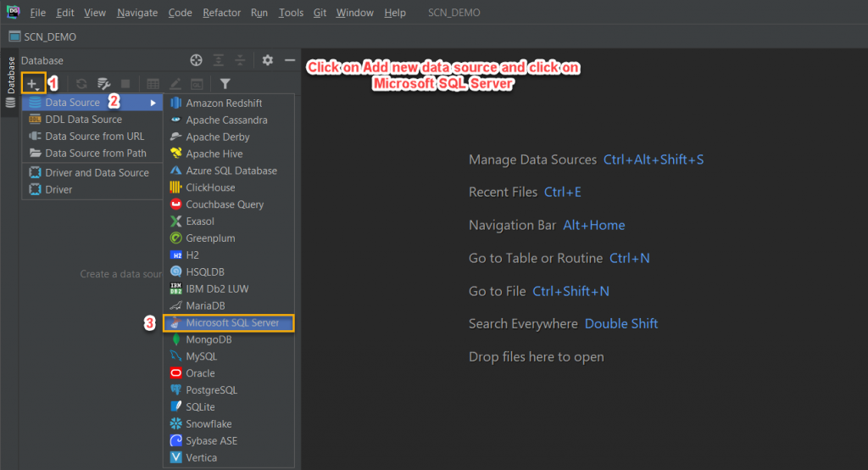This screenshot has height=470, width=868.
Task: Click the Ctrl+Alt+Shift+S shortcut text
Action: (x=654, y=159)
